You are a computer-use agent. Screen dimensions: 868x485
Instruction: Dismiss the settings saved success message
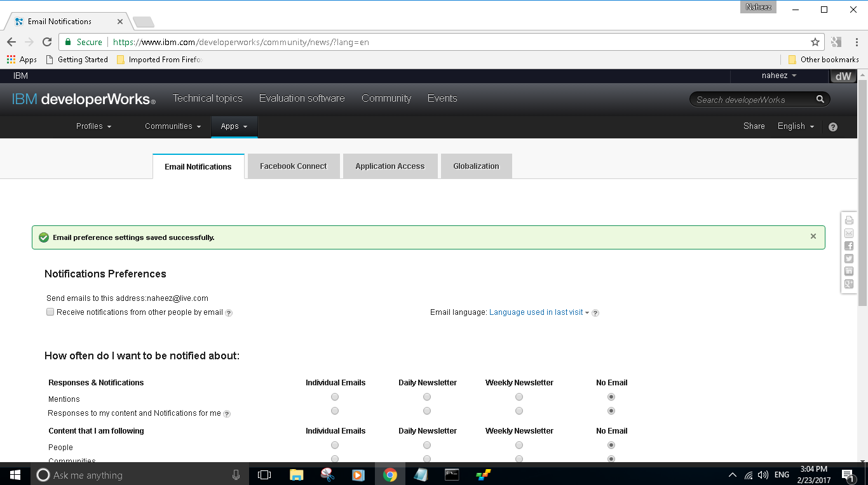[x=813, y=236]
